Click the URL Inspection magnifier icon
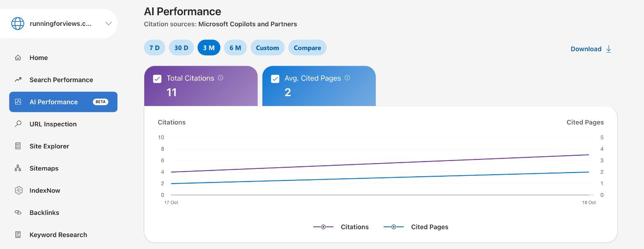The width and height of the screenshot is (644, 249). click(x=18, y=124)
